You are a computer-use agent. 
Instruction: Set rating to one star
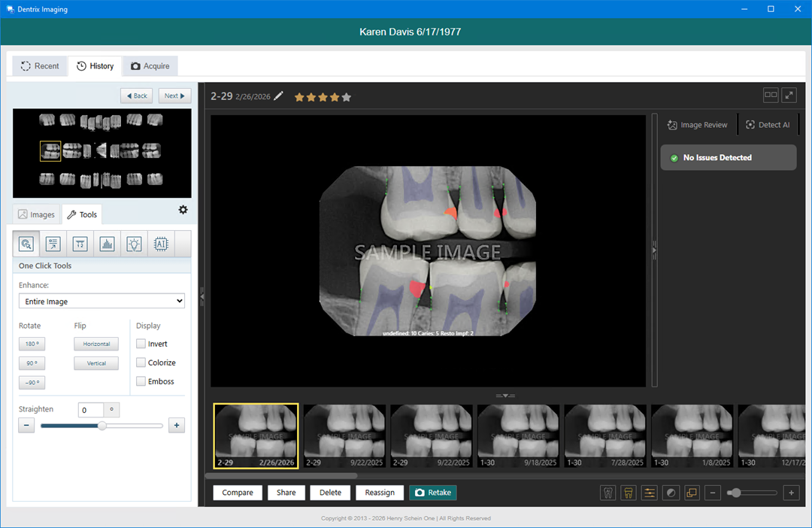[298, 97]
